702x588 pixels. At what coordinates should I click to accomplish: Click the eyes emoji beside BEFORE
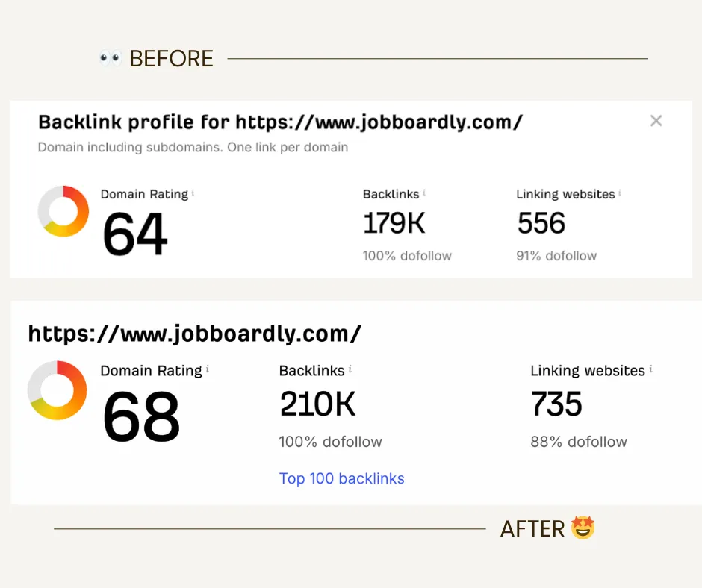[111, 58]
